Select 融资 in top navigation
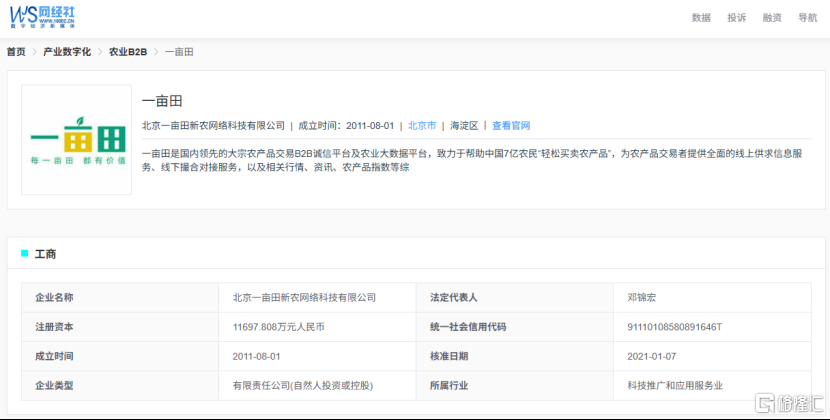The height and width of the screenshot is (420, 830). (772, 17)
